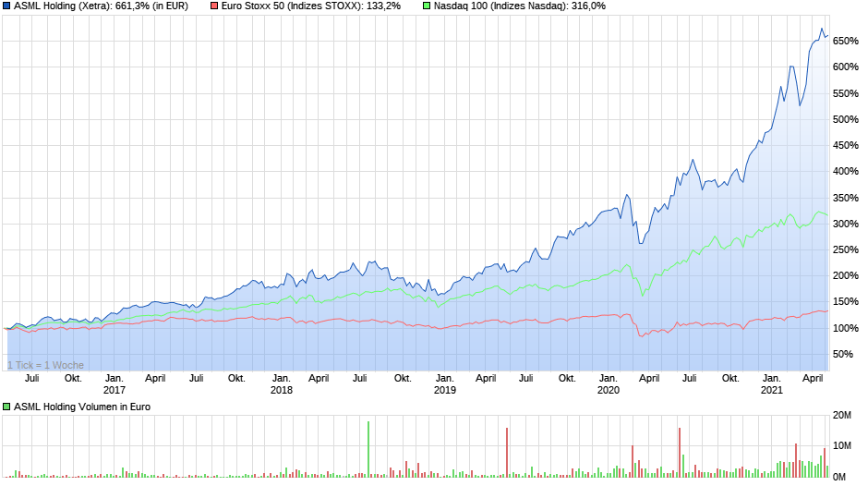Click the 400% y-axis label
The height and width of the screenshot is (486, 868).
click(845, 172)
